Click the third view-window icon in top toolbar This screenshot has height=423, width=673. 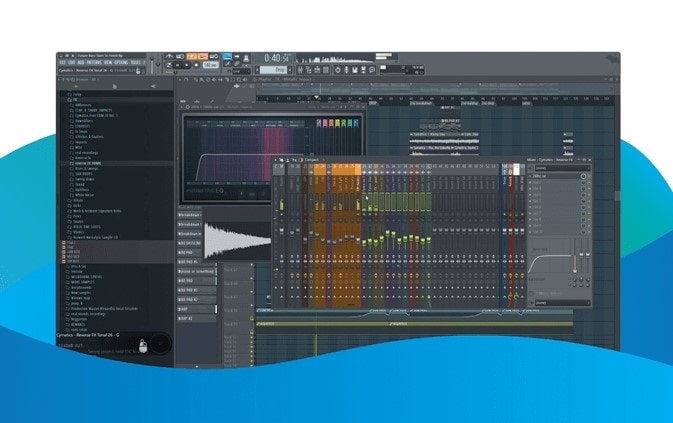pyautogui.click(x=317, y=69)
